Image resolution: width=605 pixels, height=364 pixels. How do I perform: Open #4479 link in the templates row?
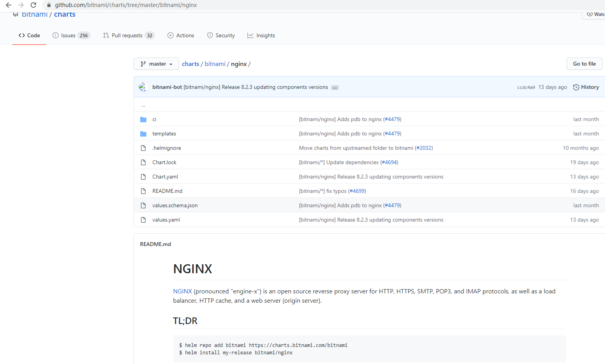[392, 133]
